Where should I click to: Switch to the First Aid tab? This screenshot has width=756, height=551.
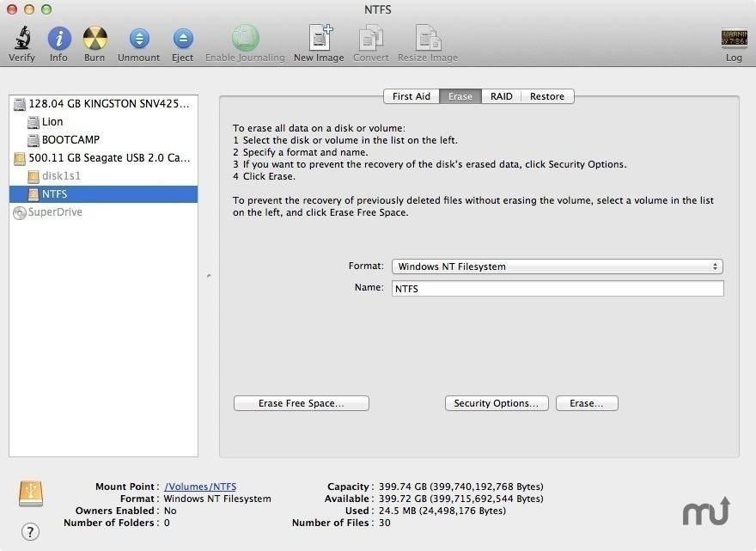411,96
